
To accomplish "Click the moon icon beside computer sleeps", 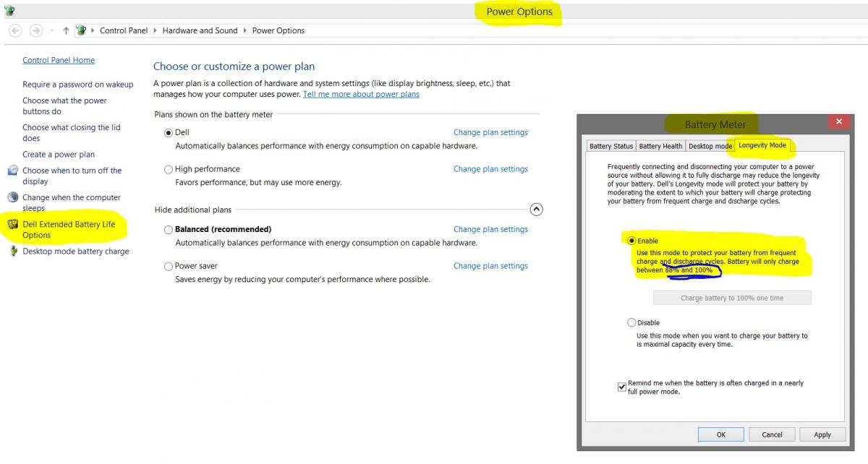I will tap(12, 197).
